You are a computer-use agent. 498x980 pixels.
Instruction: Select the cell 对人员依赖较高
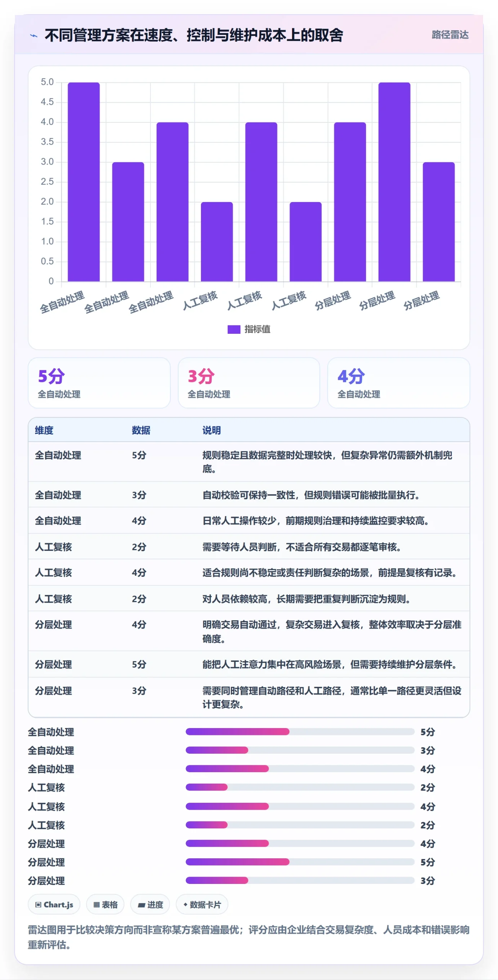tap(332, 599)
